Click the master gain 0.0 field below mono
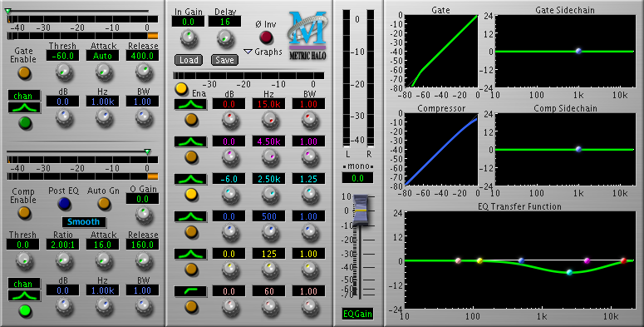This screenshot has height=327, width=644. click(358, 178)
